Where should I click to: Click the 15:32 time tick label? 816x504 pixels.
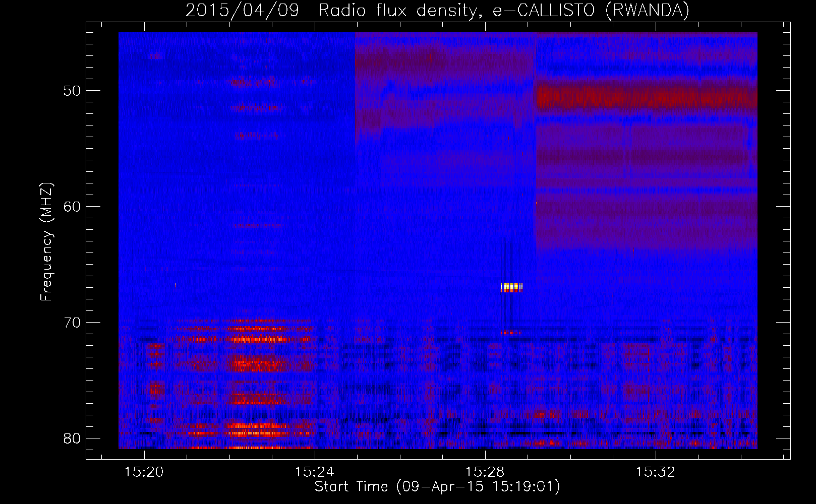coord(656,472)
